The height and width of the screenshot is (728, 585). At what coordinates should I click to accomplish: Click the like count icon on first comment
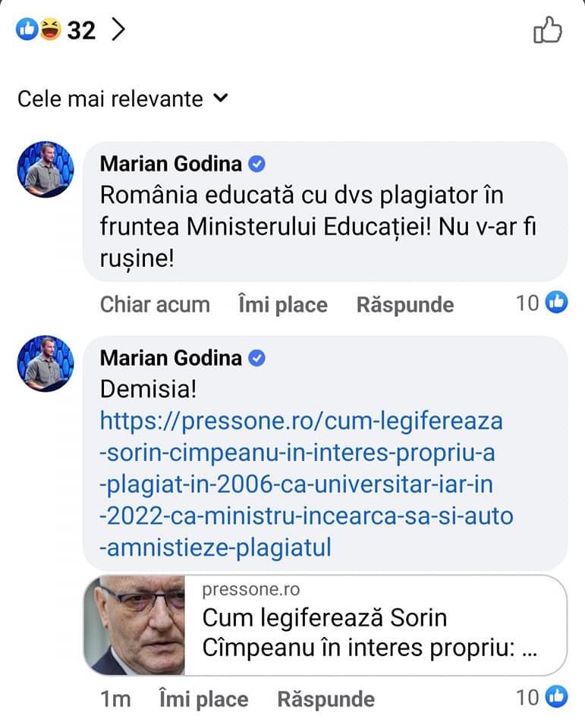point(557,303)
